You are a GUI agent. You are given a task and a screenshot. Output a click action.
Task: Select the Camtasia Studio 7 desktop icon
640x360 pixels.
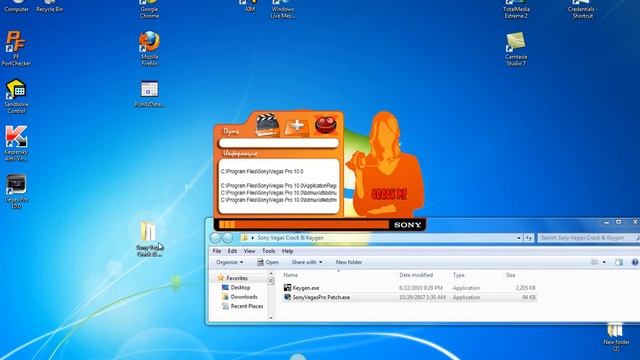[516, 49]
